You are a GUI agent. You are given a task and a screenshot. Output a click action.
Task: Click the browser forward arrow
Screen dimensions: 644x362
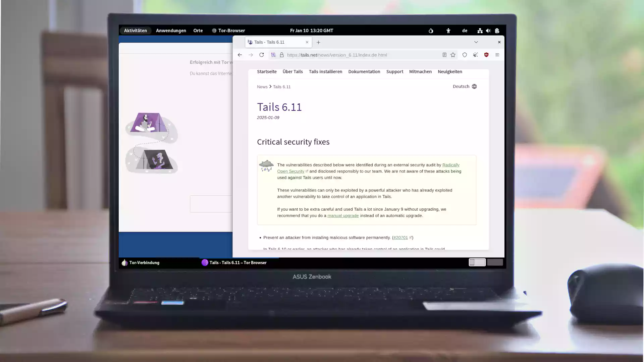(x=251, y=55)
